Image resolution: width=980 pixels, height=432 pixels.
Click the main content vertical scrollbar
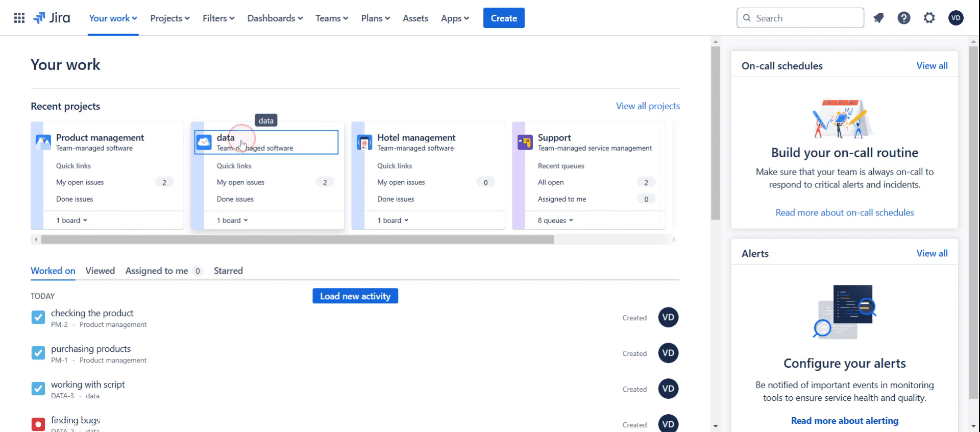point(716,133)
